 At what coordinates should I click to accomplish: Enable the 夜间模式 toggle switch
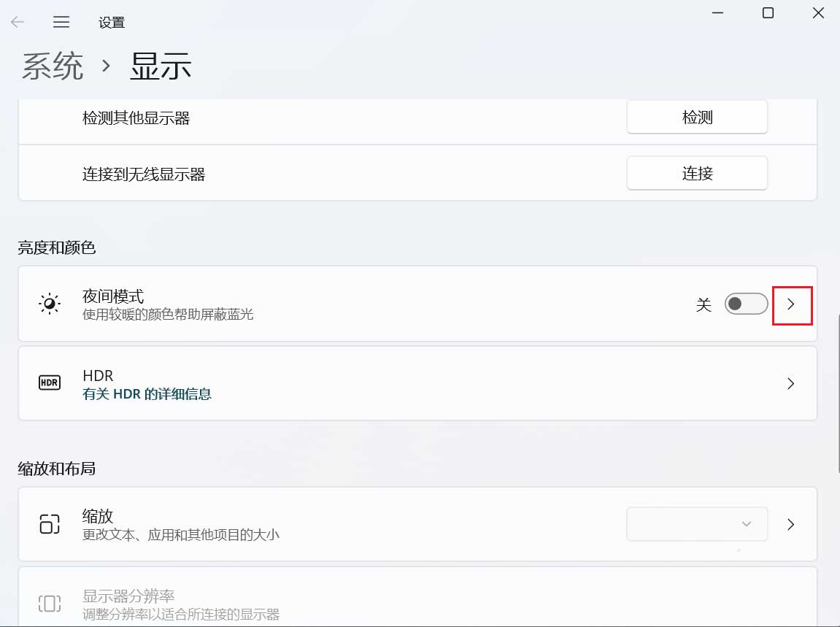pyautogui.click(x=746, y=304)
